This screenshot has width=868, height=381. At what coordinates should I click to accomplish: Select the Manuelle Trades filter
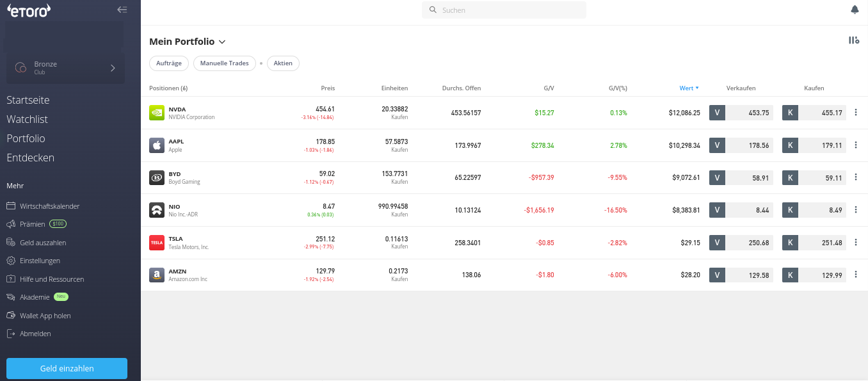click(x=225, y=63)
